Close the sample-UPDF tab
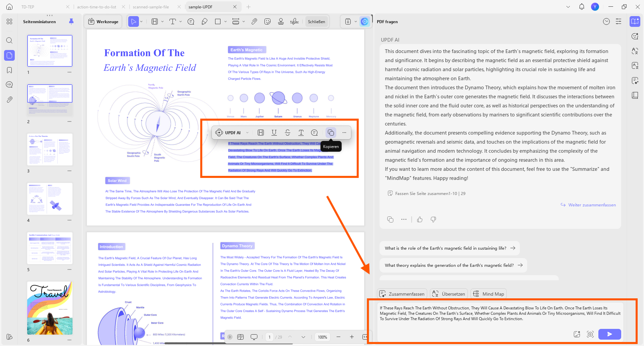 235,7
